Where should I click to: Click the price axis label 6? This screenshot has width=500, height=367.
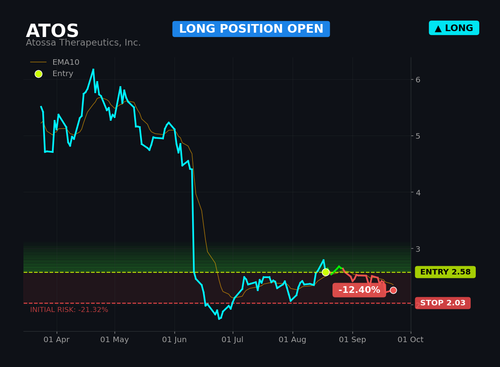(x=418, y=80)
